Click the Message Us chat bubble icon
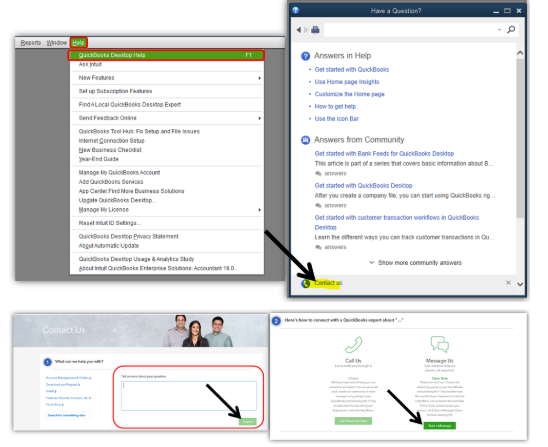Viewport: 548px width, 447px height. (x=440, y=344)
